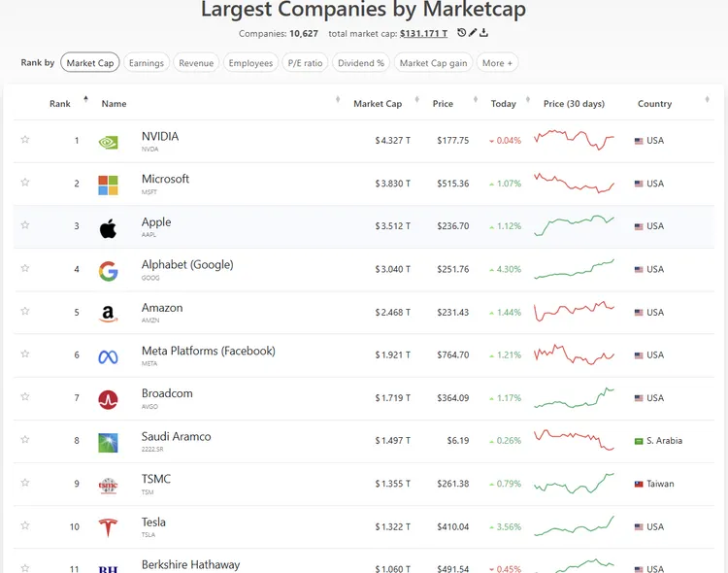Click the total market cap $131.171 T link

tap(423, 33)
